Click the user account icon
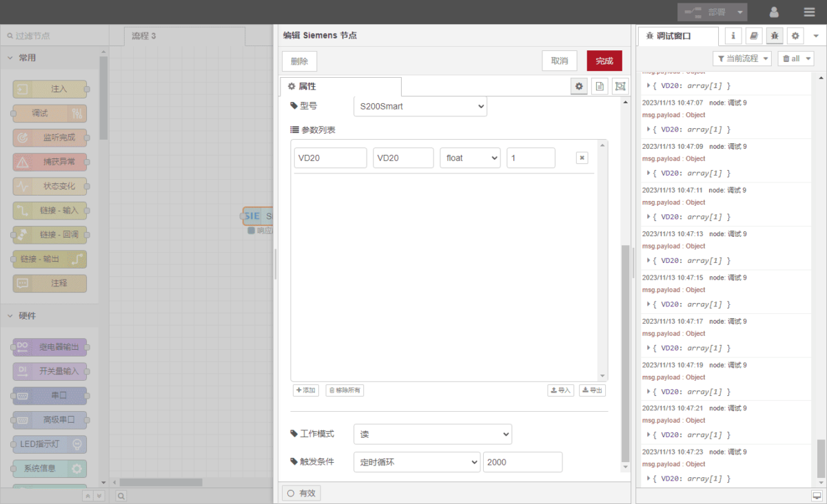Screen dimensions: 827x504 (x=774, y=12)
